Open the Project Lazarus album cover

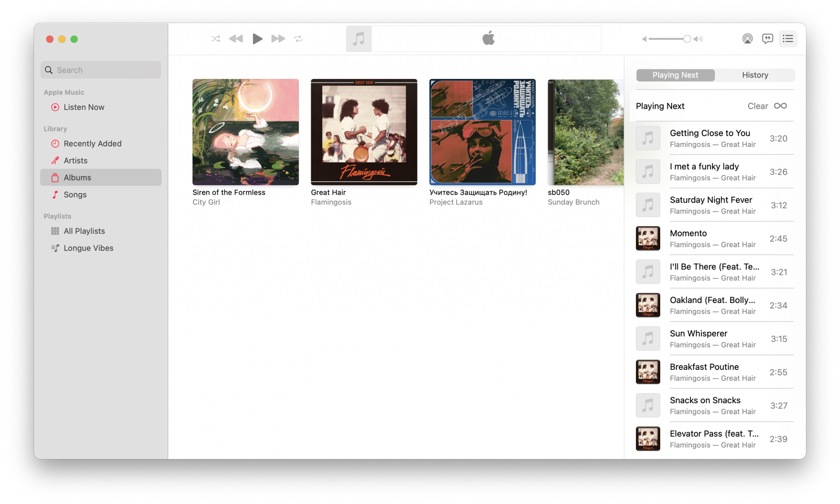coord(483,132)
